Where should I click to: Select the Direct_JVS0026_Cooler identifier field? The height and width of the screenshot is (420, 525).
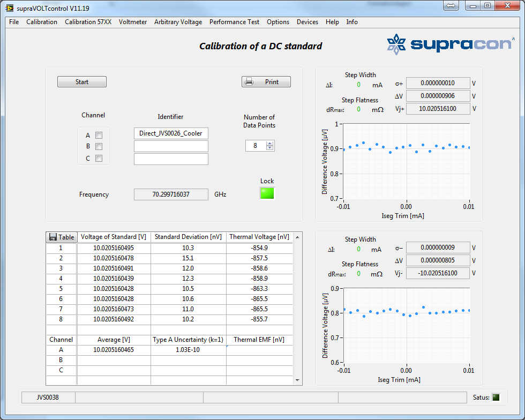[170, 133]
